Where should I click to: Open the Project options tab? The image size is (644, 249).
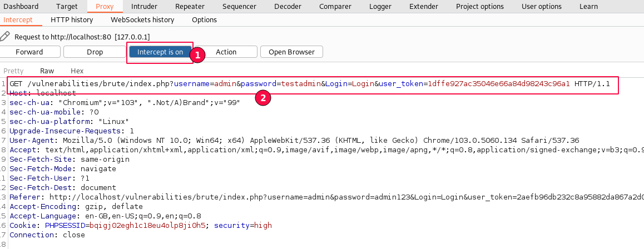479,7
